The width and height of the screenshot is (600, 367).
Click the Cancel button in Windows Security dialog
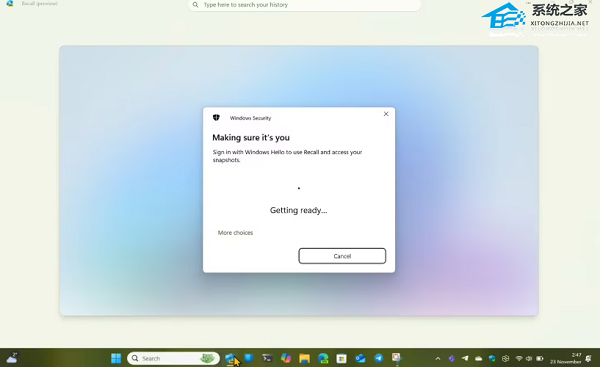click(342, 256)
